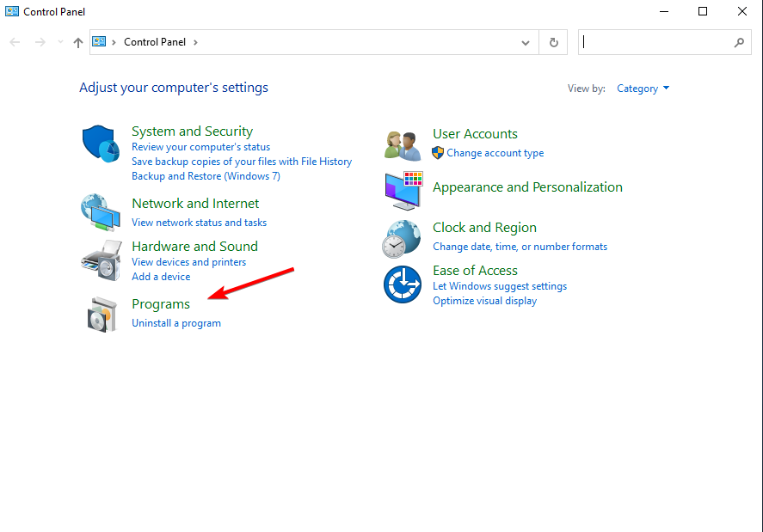The image size is (763, 532).
Task: Open the Ease of Access icon
Action: [x=403, y=284]
